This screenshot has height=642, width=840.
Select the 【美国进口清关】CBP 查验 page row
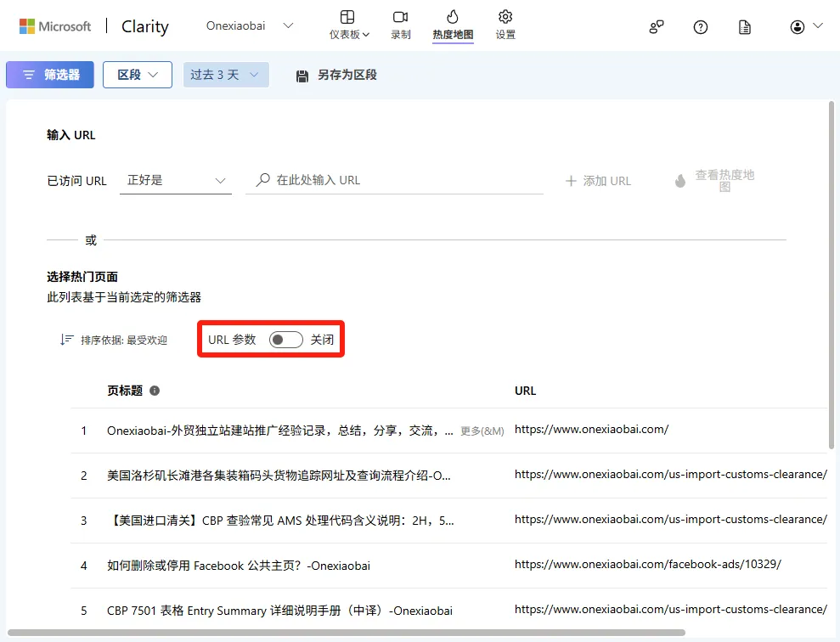click(280, 521)
